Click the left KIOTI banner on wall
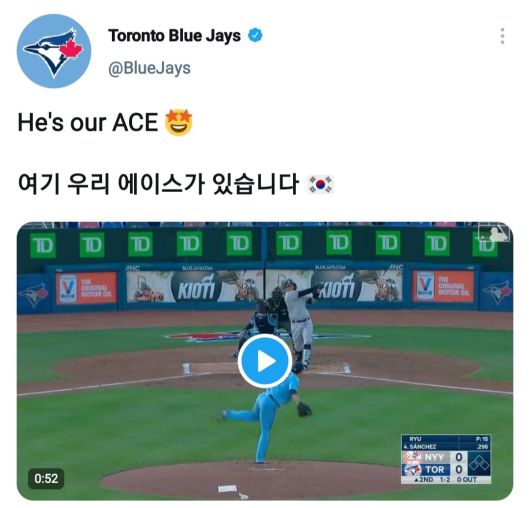The width and height of the screenshot is (530, 508). click(x=195, y=287)
